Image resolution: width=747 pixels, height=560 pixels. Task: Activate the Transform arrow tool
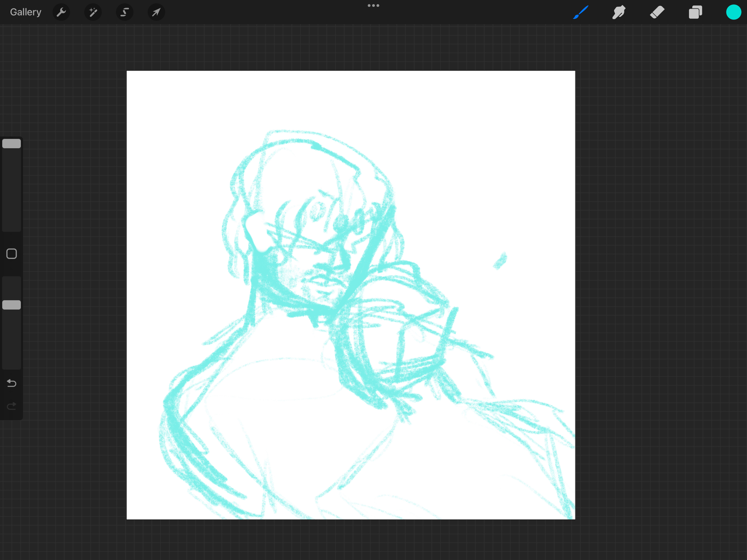tap(156, 12)
